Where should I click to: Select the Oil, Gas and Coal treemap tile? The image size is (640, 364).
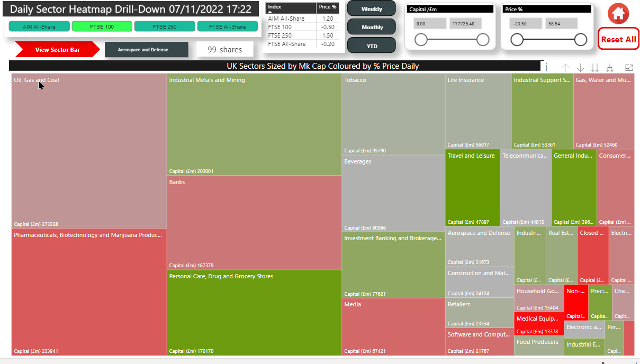pyautogui.click(x=89, y=151)
